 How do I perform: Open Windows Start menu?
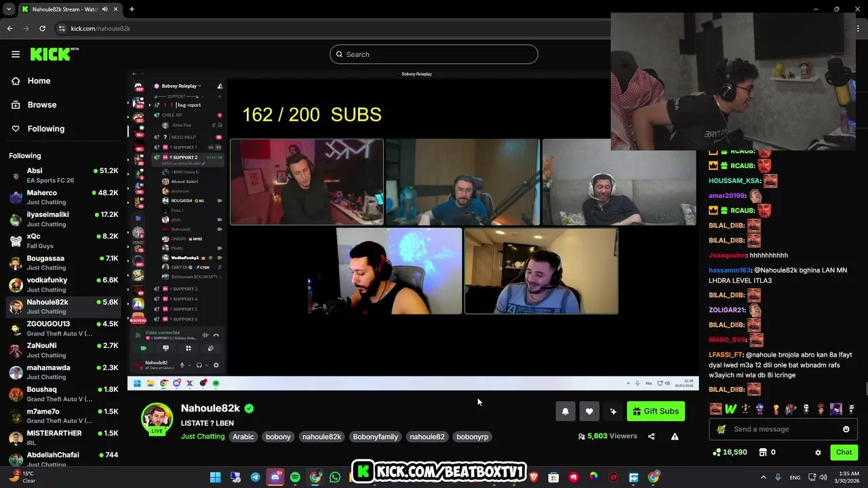click(215, 477)
